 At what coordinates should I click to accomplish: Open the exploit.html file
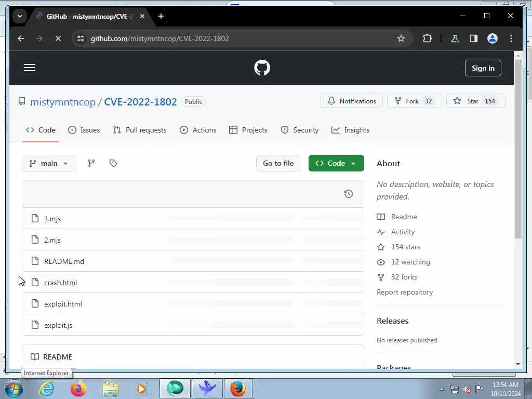point(63,304)
